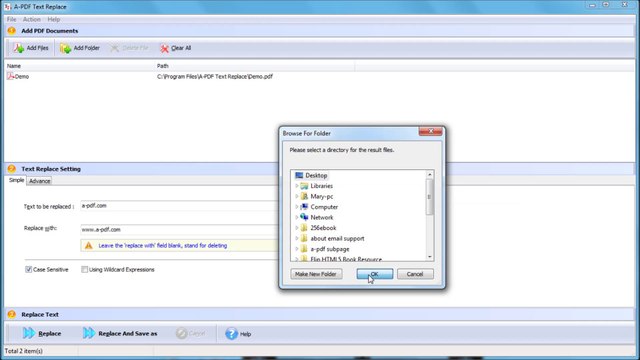Click the 256ebook folder icon
The image size is (640, 360).
[x=304, y=228]
